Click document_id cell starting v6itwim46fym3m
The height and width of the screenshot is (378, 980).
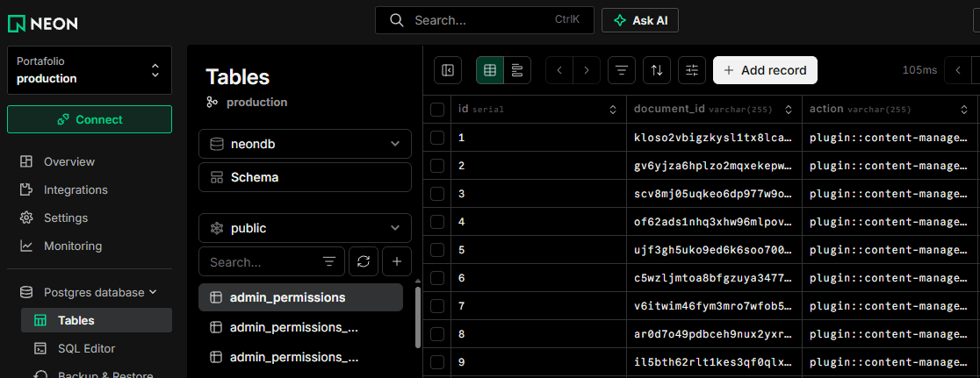click(x=714, y=305)
